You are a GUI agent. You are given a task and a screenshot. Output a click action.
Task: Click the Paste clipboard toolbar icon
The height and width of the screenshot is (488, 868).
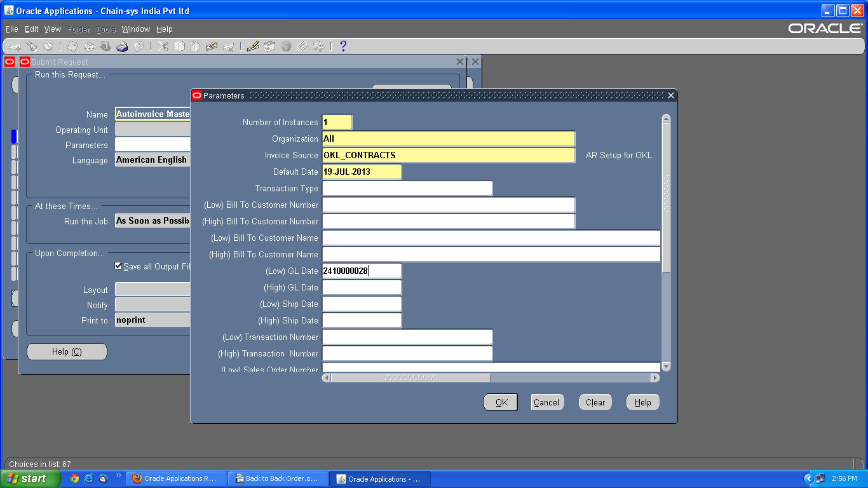pos(196,46)
